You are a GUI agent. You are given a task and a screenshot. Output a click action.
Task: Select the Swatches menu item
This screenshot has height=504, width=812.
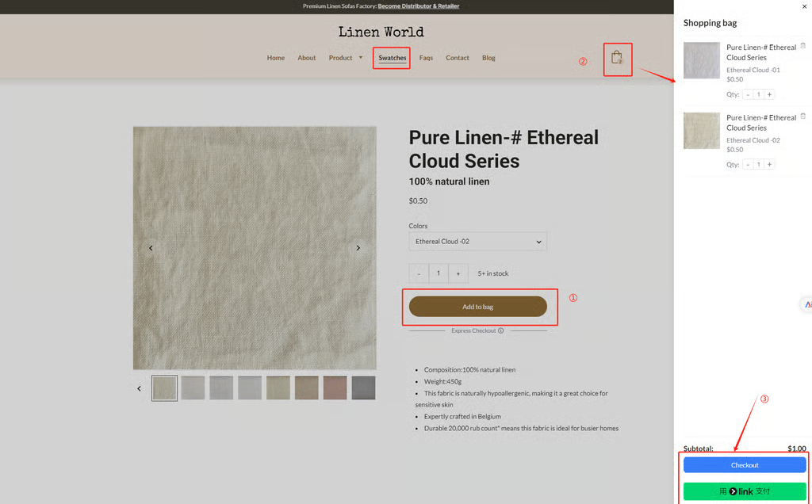click(392, 58)
